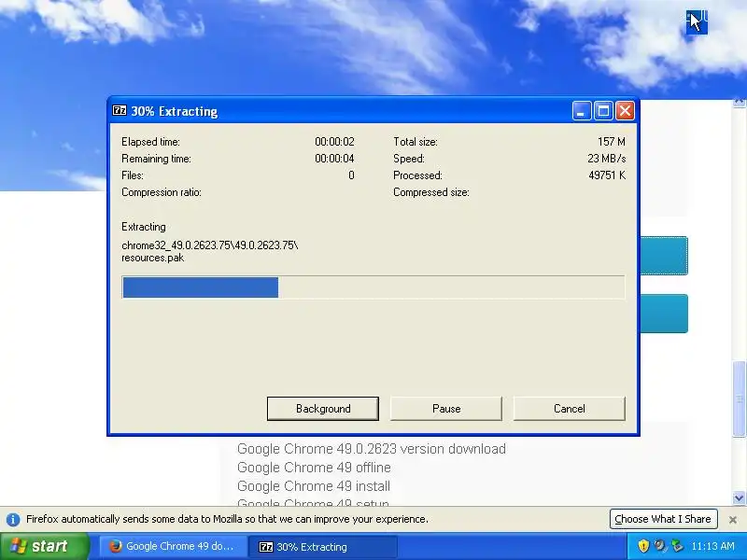Click the Firefox scrollbar up arrow
Viewport: 747px width, 560px height.
[739, 103]
